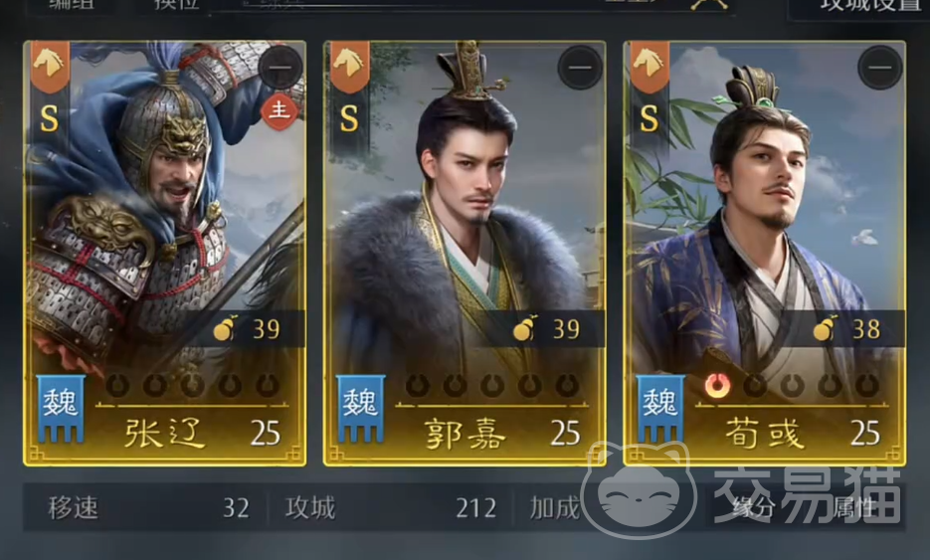930x560 pixels.
Task: Tap the cavalry horse badge on 张辽's card
Action: 49,66
